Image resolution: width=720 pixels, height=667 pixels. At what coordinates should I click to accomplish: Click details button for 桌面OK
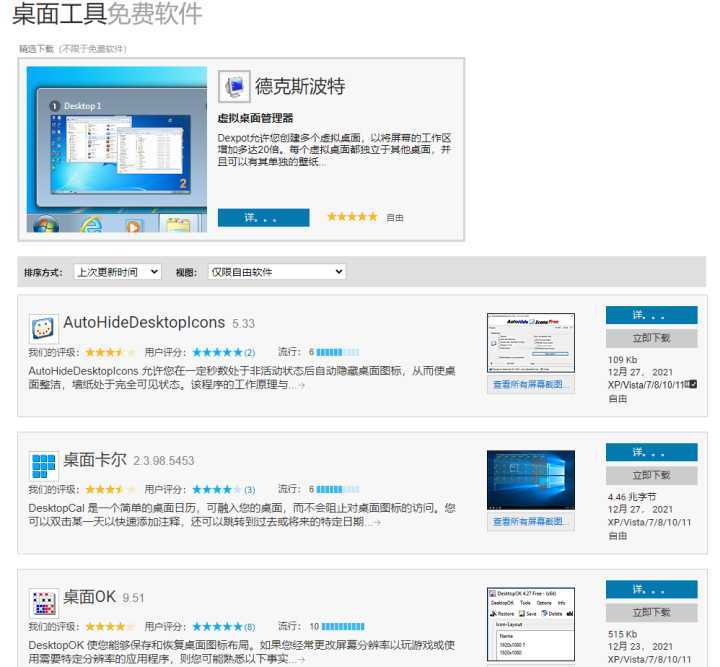652,590
